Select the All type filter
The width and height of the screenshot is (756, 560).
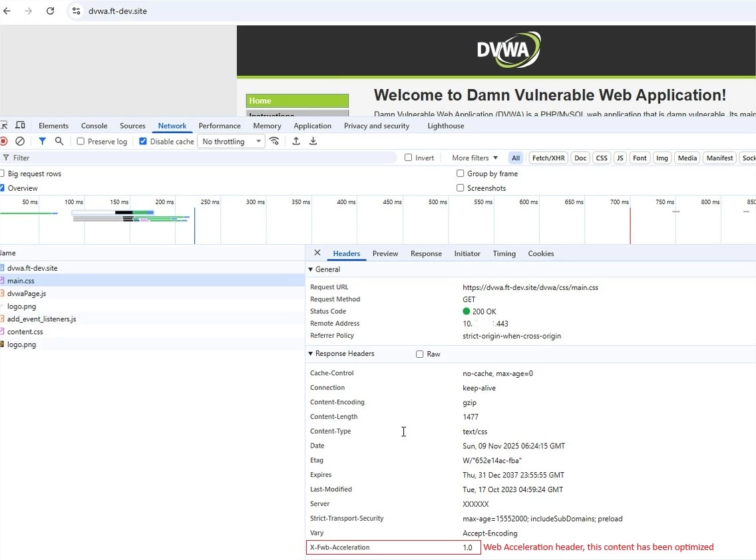516,158
